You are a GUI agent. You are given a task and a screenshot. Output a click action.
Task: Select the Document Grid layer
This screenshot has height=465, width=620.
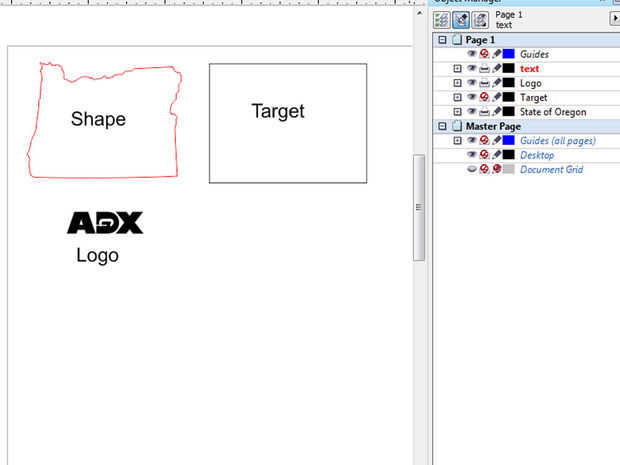pyautogui.click(x=552, y=170)
